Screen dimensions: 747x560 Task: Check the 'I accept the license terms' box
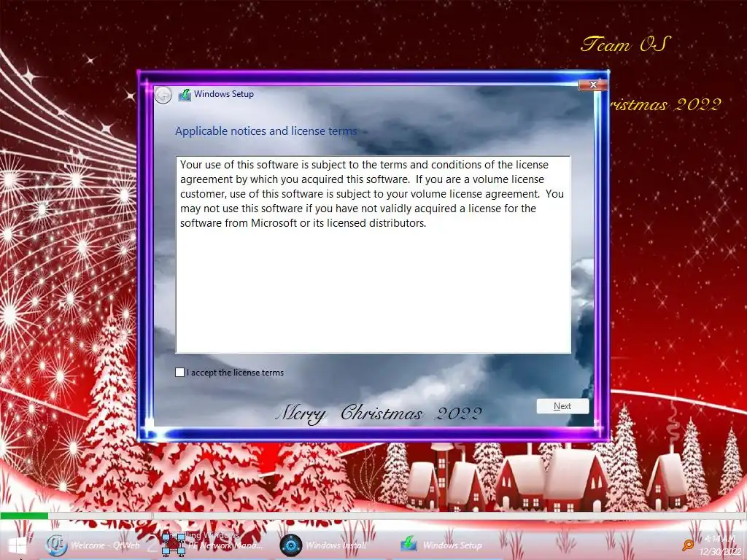(x=179, y=373)
